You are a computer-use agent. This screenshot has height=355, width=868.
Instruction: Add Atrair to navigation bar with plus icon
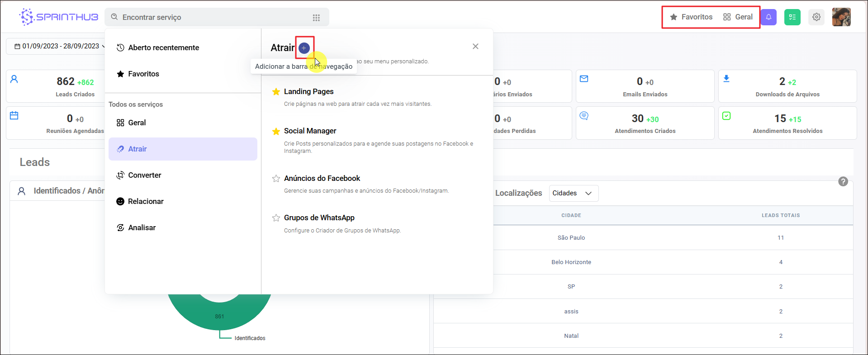[x=304, y=48]
